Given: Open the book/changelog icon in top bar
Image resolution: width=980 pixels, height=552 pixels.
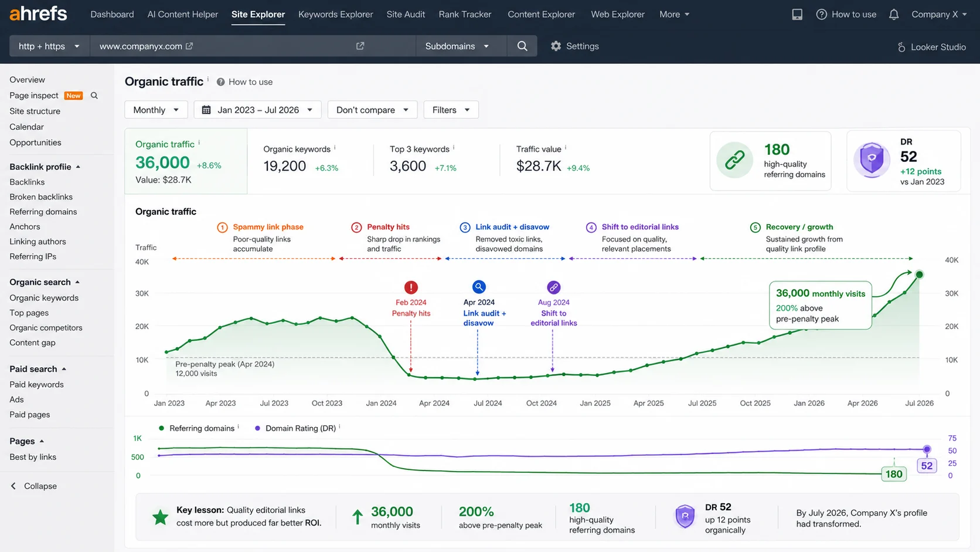Looking at the screenshot, I should (797, 14).
